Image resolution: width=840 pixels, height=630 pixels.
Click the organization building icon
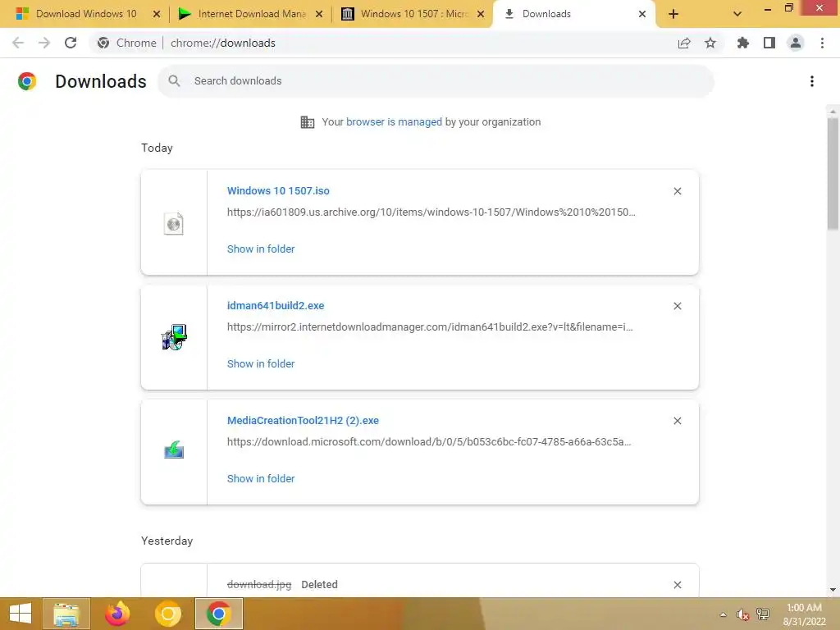pyautogui.click(x=308, y=122)
